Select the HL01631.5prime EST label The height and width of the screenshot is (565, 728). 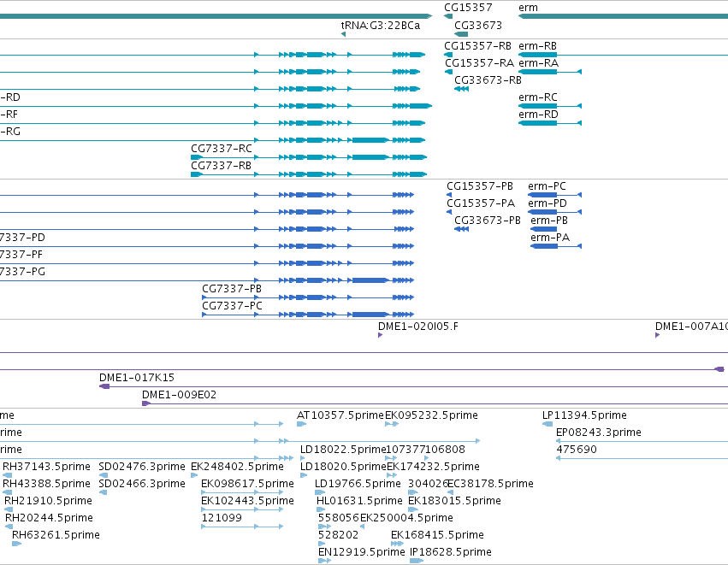[359, 501]
